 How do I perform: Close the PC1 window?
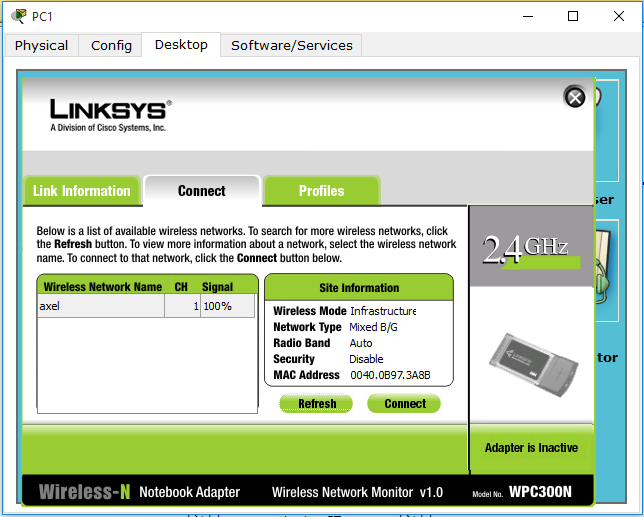point(619,16)
